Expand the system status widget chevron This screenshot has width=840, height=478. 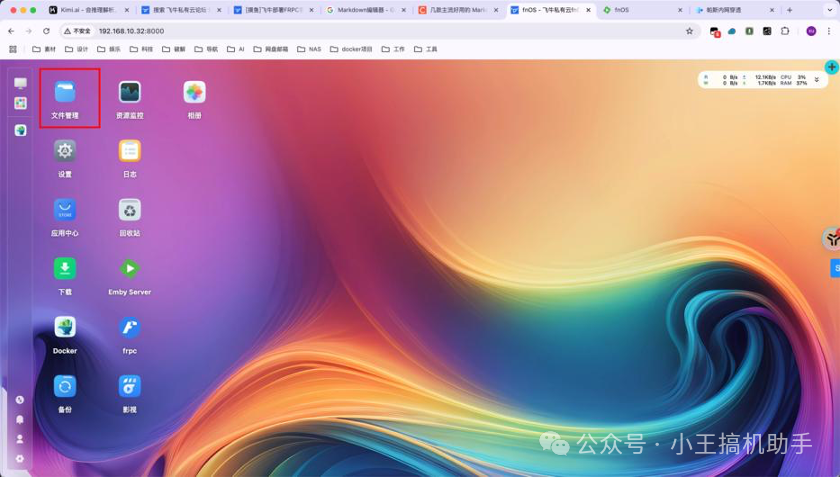click(817, 80)
